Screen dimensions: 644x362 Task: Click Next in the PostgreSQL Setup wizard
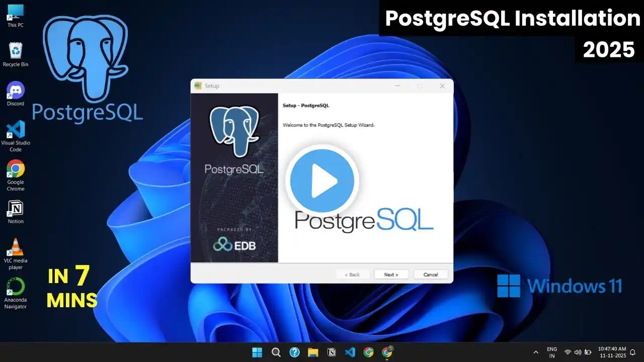(x=391, y=275)
